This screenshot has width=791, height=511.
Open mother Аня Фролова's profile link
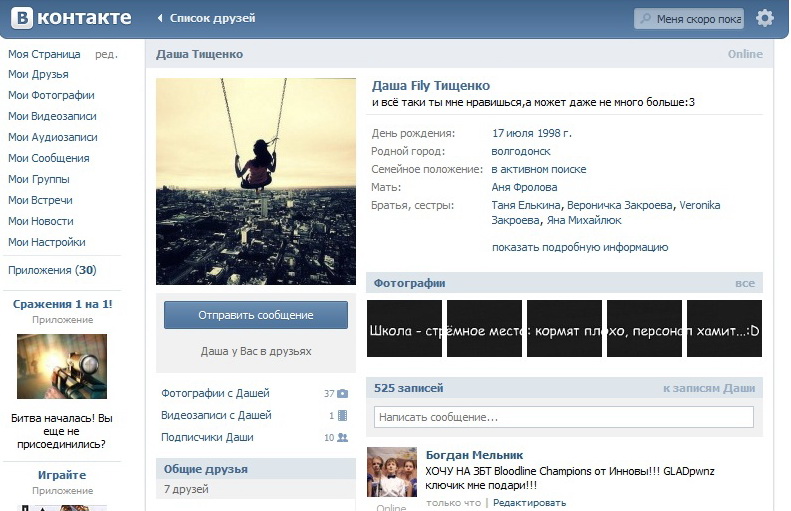524,187
